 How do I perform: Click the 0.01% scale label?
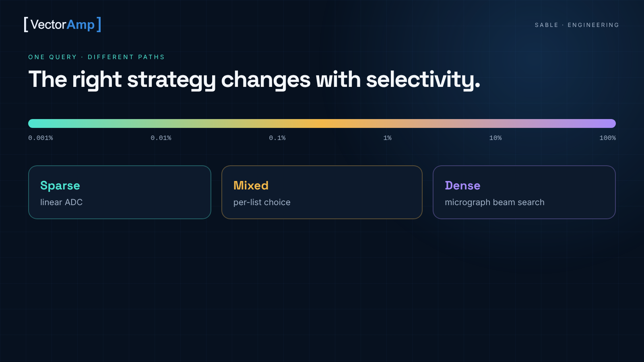pyautogui.click(x=161, y=138)
